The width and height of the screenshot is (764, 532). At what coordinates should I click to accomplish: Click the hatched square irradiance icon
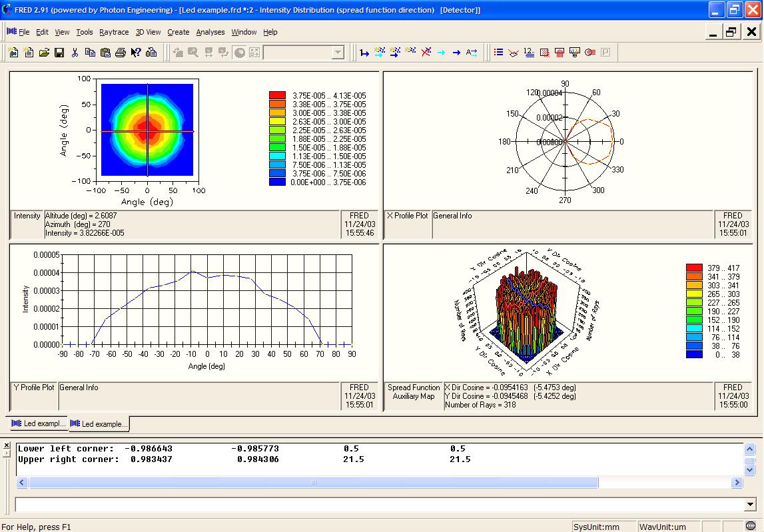544,52
